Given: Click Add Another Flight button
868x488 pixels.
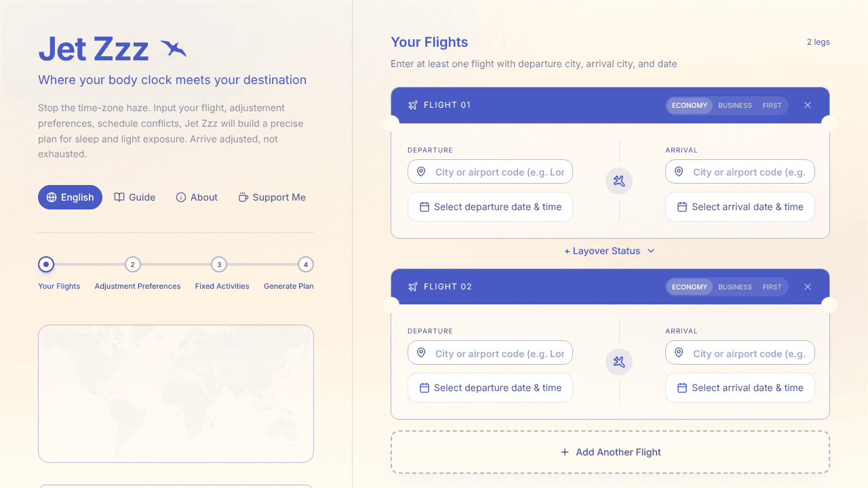Looking at the screenshot, I should coord(610,452).
